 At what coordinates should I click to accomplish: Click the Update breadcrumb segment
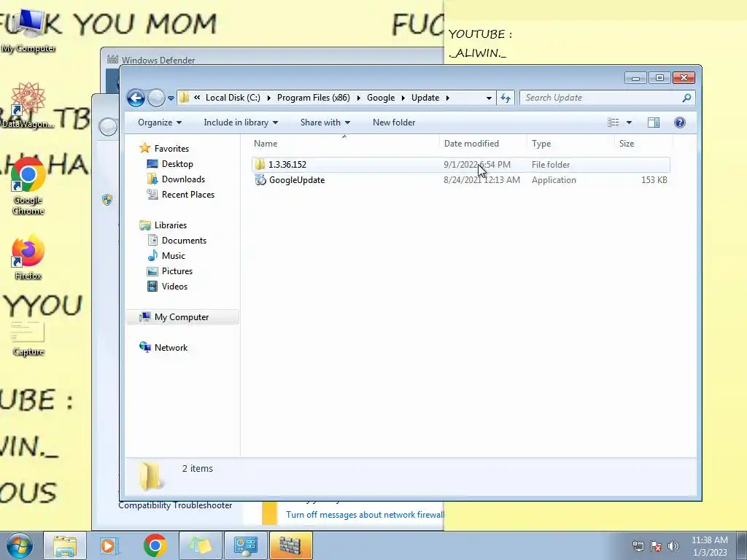click(x=425, y=98)
